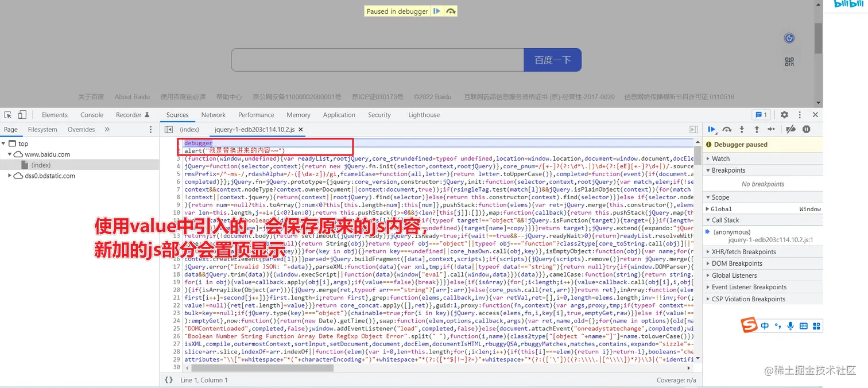Open the Performance tab
Image resolution: width=868 pixels, height=388 pixels.
[256, 115]
